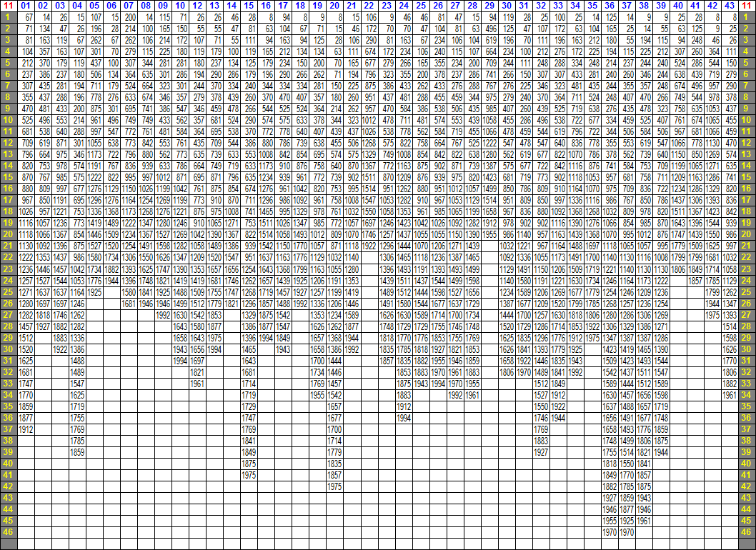Click value 1955 in column 29
This screenshot has width=756, height=550.
coord(489,234)
